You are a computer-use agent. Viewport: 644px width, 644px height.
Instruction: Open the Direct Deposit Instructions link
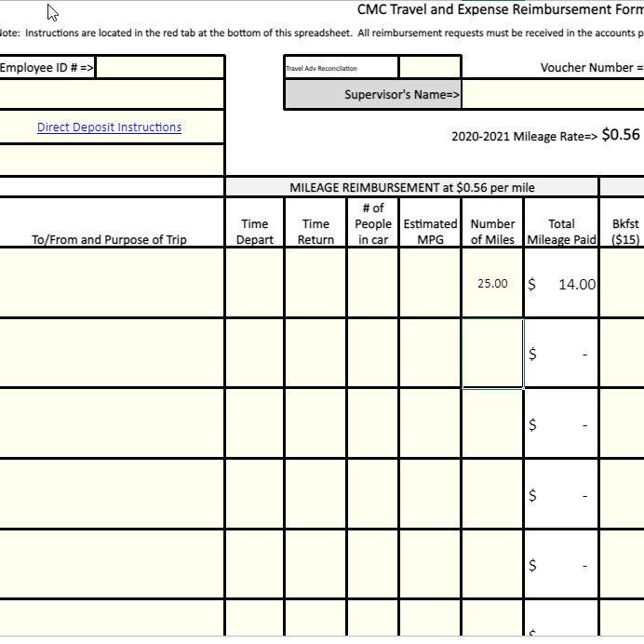pyautogui.click(x=109, y=127)
